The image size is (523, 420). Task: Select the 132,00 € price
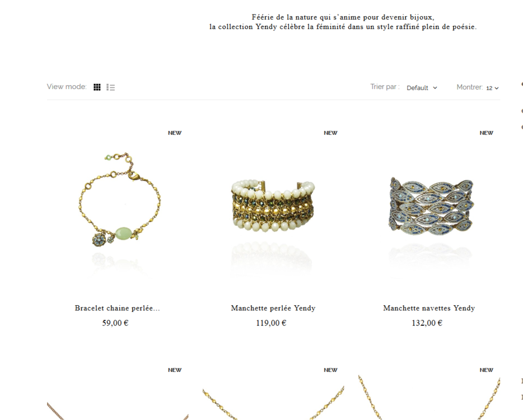[427, 323]
